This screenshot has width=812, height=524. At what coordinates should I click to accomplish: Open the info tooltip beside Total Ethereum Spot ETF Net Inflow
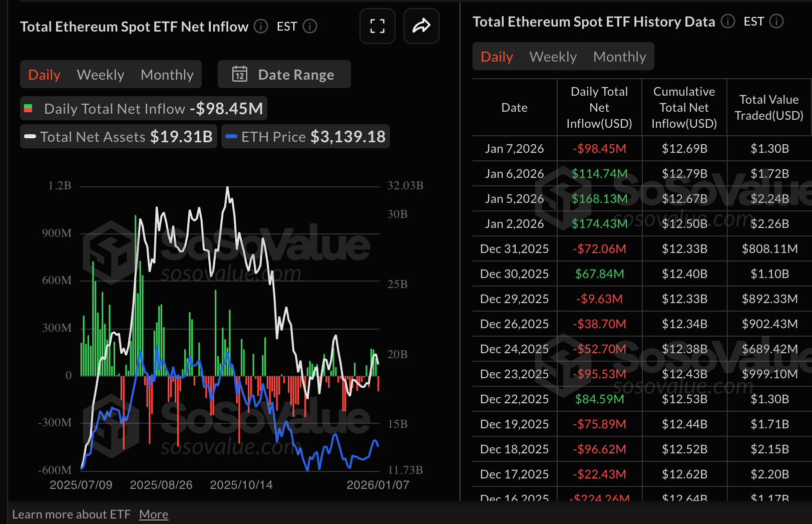click(x=260, y=27)
